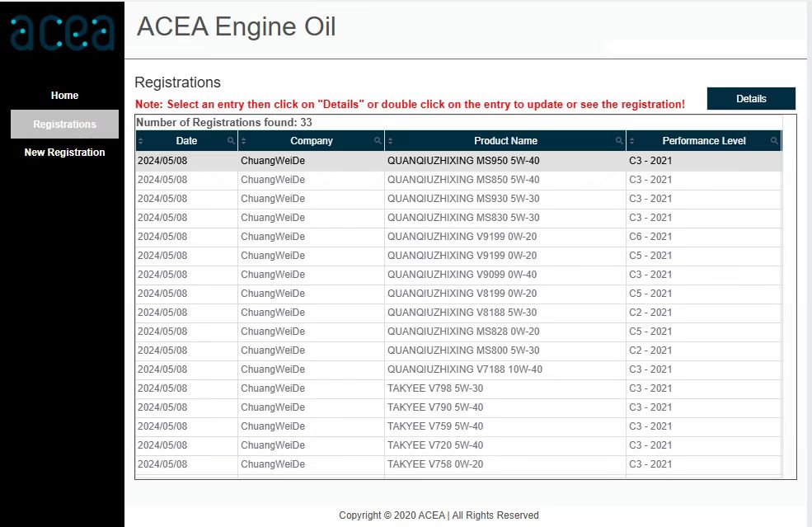The width and height of the screenshot is (812, 527).
Task: Select row QUANQIUZHIXING MS800 5W-30
Action: point(458,351)
